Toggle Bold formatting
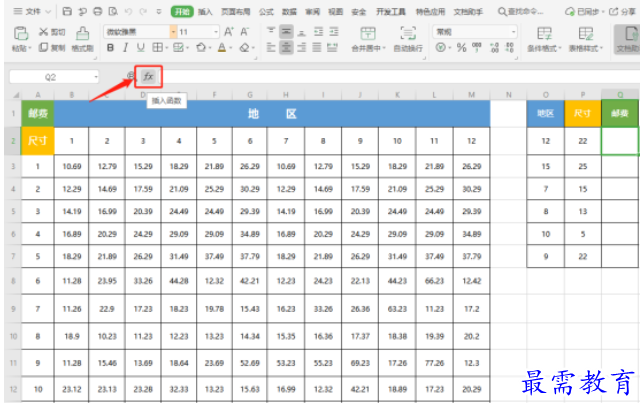The width and height of the screenshot is (643, 414). tap(110, 48)
